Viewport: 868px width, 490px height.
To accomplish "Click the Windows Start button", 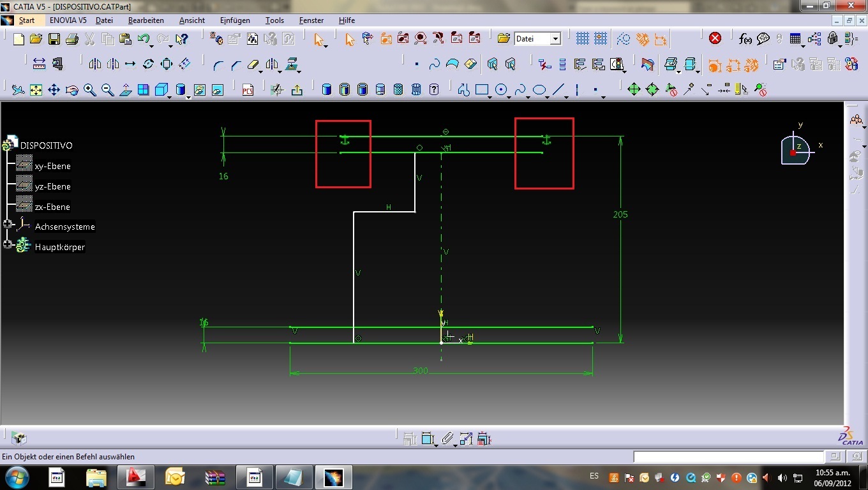I will click(x=17, y=477).
